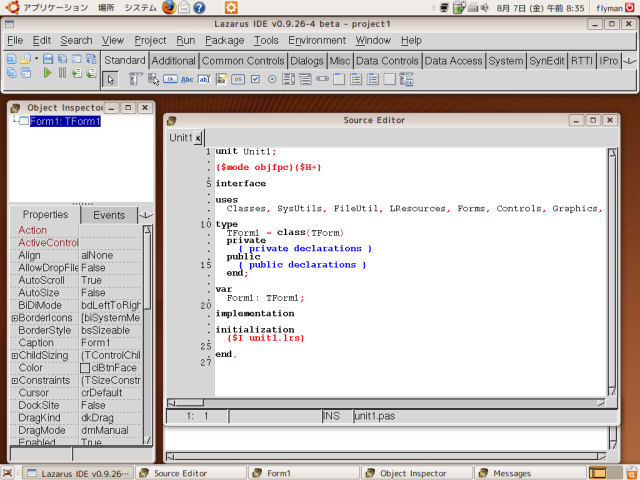Pick the TMainMenu component icon
Viewport: 640px width, 480px height.
tap(136, 79)
